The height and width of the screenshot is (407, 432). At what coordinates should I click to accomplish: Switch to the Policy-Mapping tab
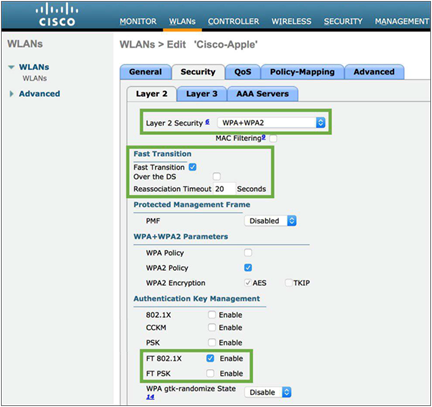[x=302, y=72]
